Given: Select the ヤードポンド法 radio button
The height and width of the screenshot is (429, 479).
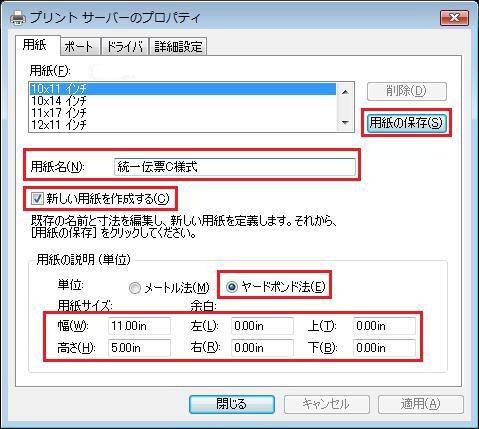Looking at the screenshot, I should pos(232,287).
